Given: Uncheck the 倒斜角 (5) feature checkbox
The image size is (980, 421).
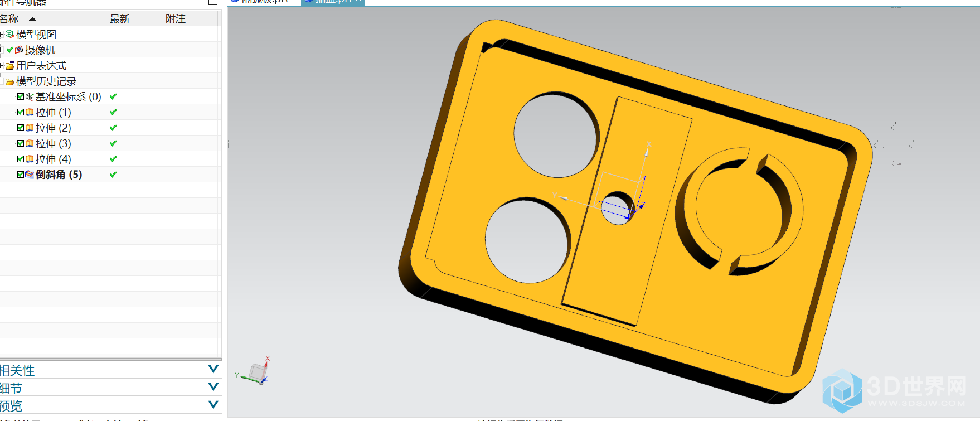Looking at the screenshot, I should coord(21,175).
